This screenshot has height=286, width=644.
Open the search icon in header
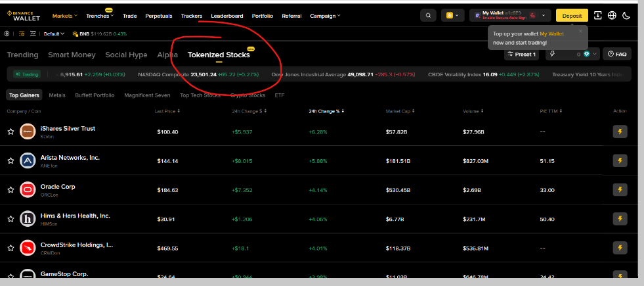coord(428,16)
